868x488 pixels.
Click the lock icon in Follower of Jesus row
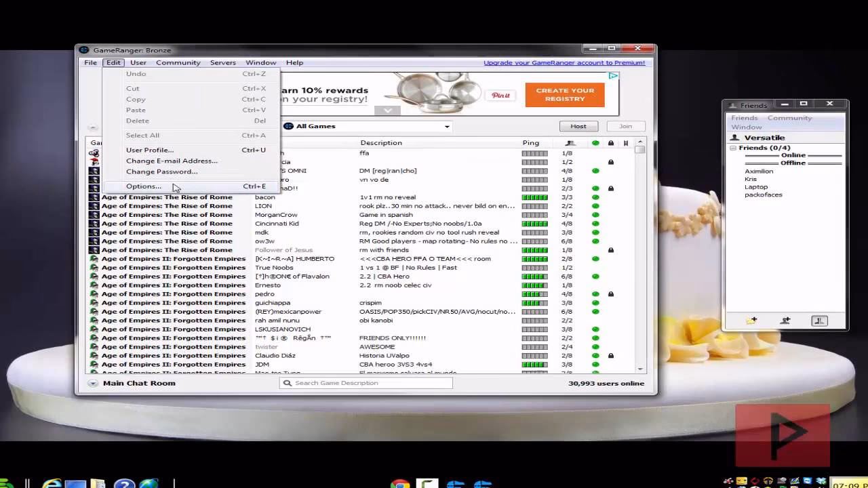point(611,250)
